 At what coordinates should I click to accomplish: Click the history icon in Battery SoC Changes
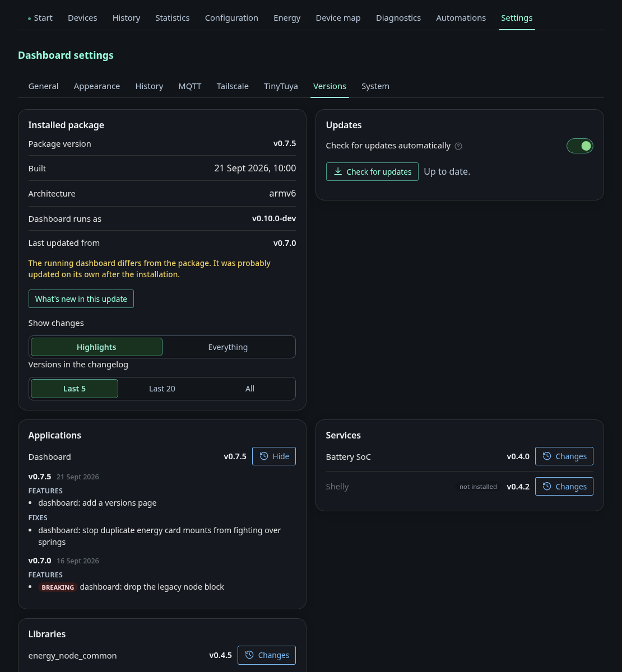click(x=547, y=456)
